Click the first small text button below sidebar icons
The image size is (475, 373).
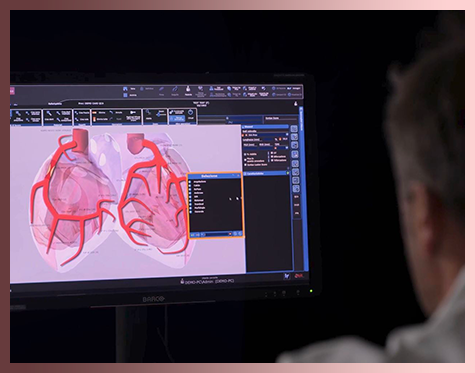tap(296, 197)
